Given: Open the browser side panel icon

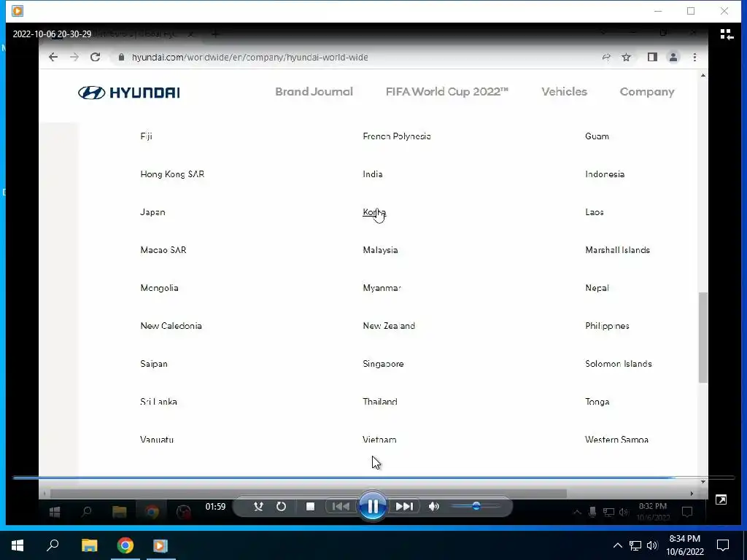Looking at the screenshot, I should pos(652,57).
